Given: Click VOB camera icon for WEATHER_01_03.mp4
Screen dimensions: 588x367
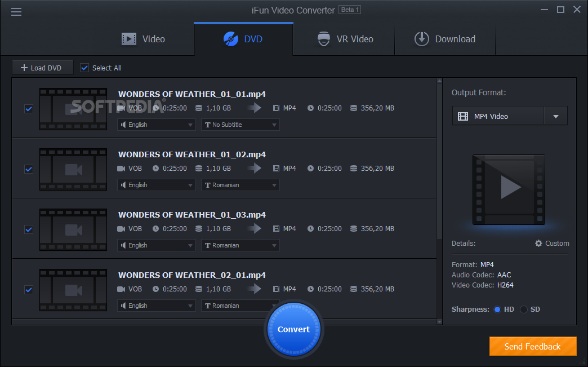Looking at the screenshot, I should (x=121, y=228).
